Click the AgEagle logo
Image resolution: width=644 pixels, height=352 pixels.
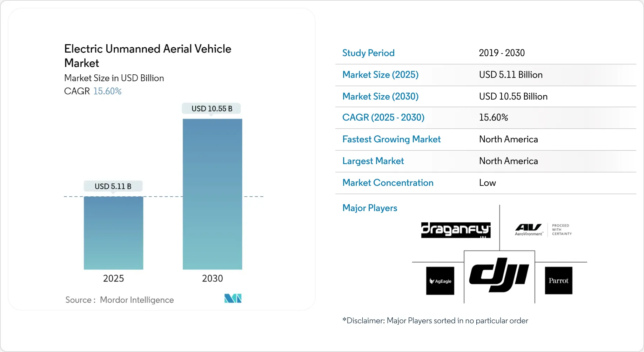click(x=440, y=281)
